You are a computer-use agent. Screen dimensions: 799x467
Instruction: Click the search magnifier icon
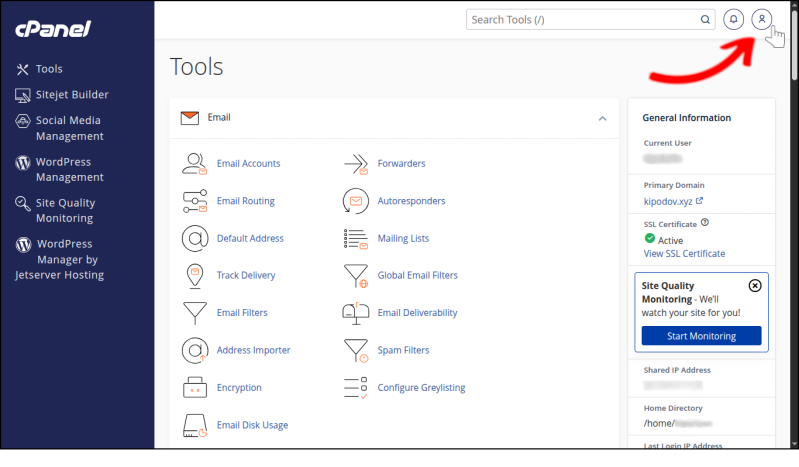pos(705,20)
